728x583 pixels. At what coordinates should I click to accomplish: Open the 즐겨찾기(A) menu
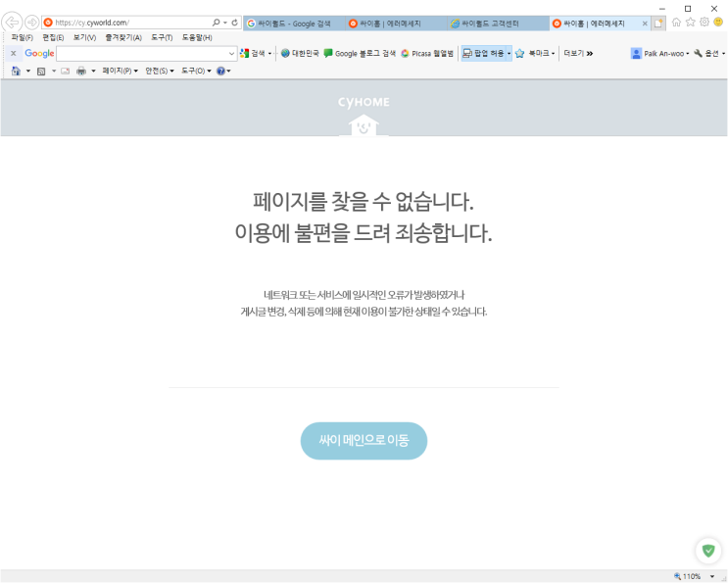coord(123,37)
